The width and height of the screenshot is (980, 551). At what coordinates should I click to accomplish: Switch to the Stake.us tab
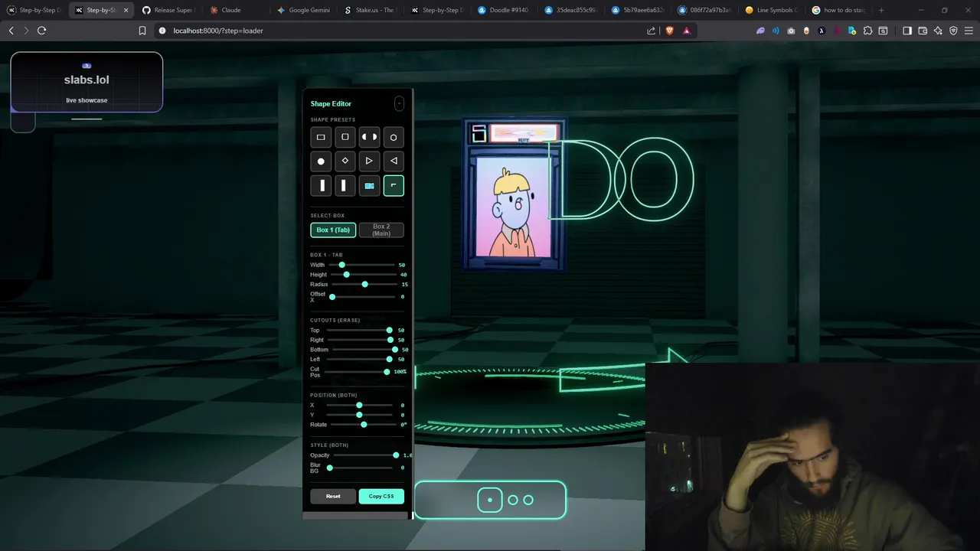[369, 10]
